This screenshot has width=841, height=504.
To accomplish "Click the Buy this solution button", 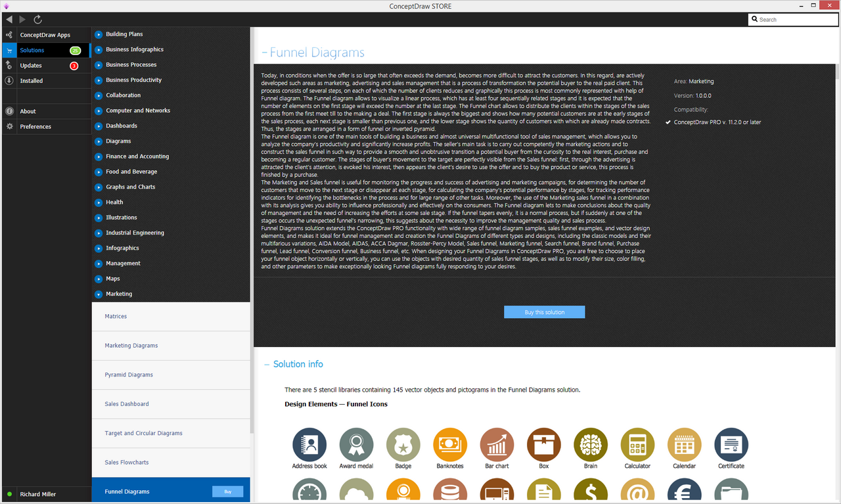I will (x=544, y=312).
